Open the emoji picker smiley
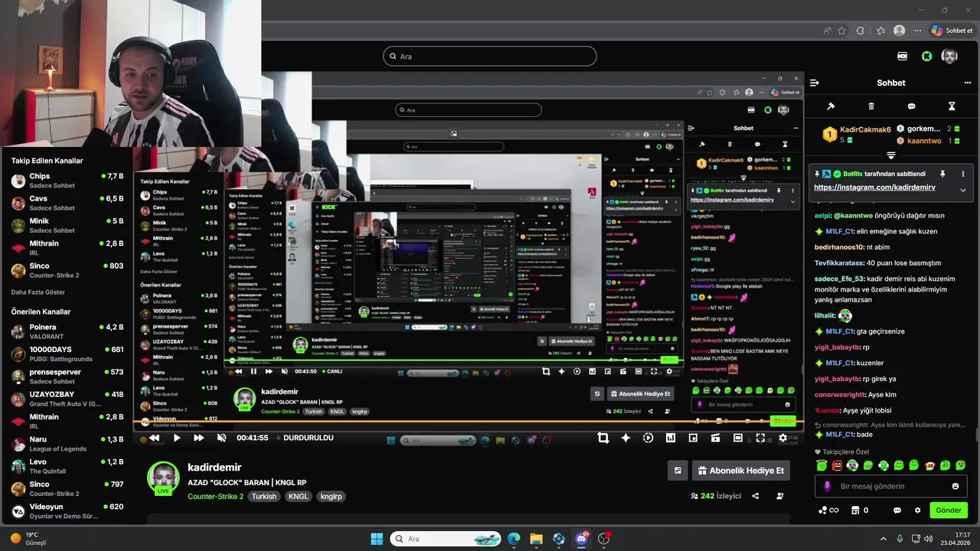The image size is (980, 551). pyautogui.click(x=955, y=486)
